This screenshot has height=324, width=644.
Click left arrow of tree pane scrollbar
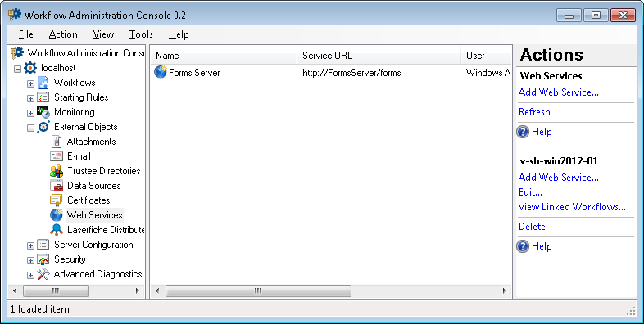pos(15,290)
